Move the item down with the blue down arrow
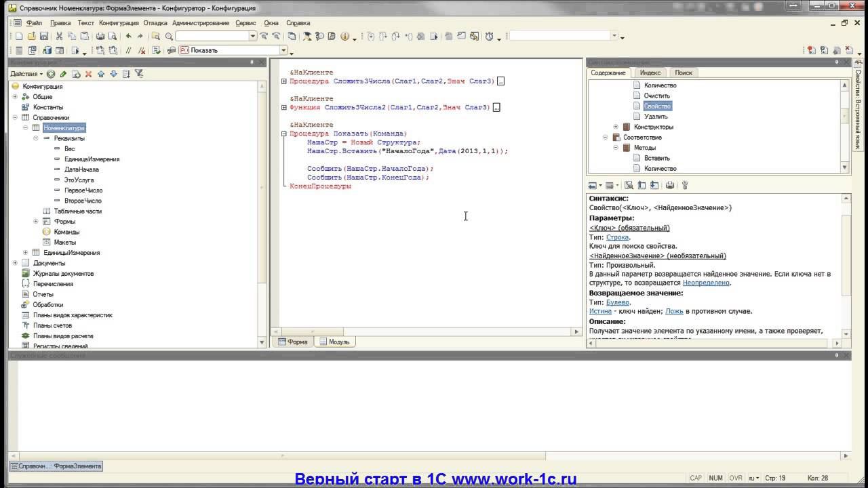The width and height of the screenshot is (868, 488). [x=113, y=74]
